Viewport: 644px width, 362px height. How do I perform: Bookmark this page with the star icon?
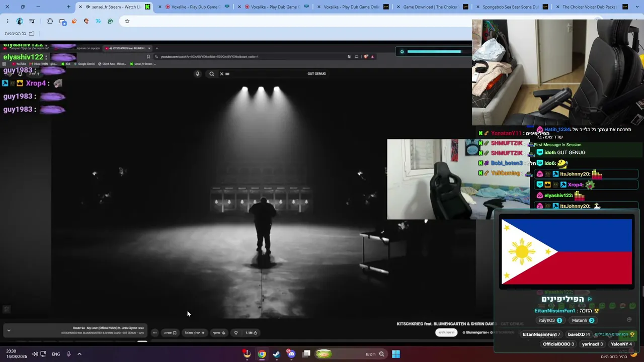click(127, 21)
